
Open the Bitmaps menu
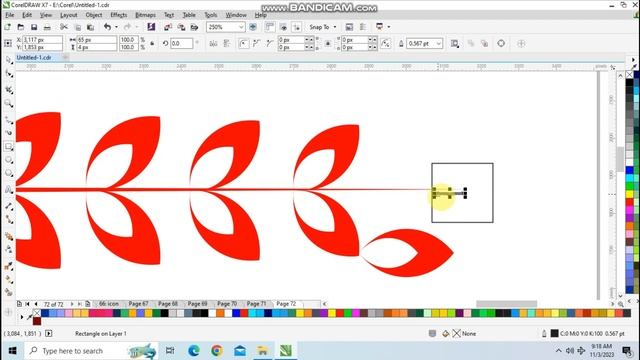(x=145, y=15)
